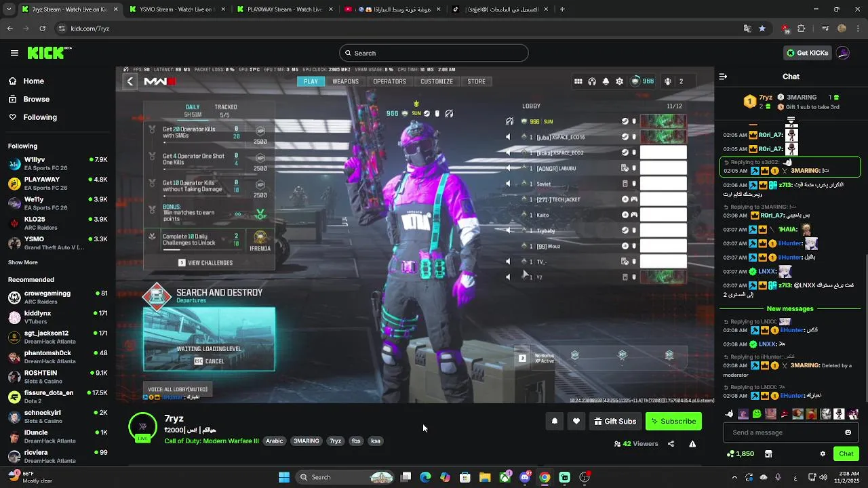Open the emoji picker in the message box
Screen dimensions: 868x488
tap(848, 432)
